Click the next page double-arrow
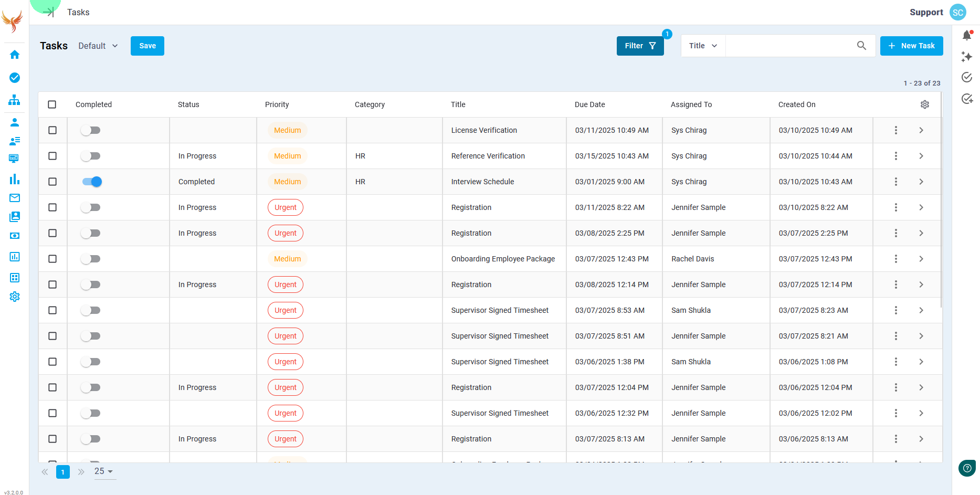The image size is (980, 495). coord(81,472)
